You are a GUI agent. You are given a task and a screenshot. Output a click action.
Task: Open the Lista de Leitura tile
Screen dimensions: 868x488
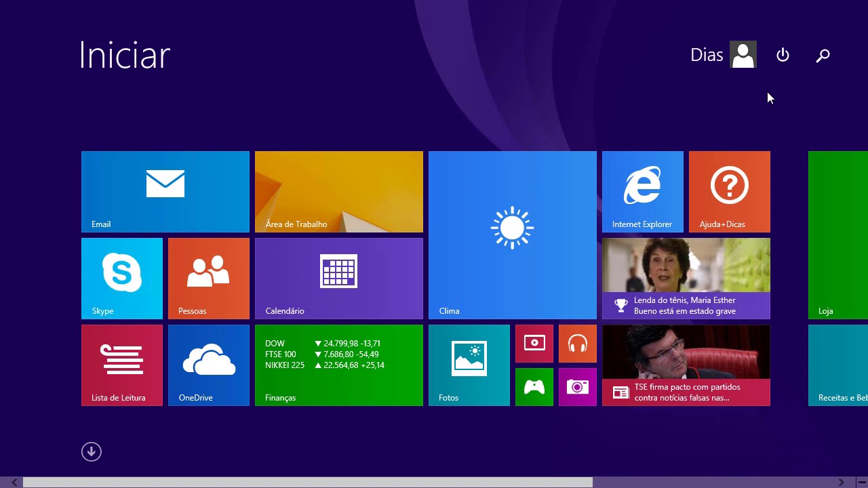(x=122, y=365)
